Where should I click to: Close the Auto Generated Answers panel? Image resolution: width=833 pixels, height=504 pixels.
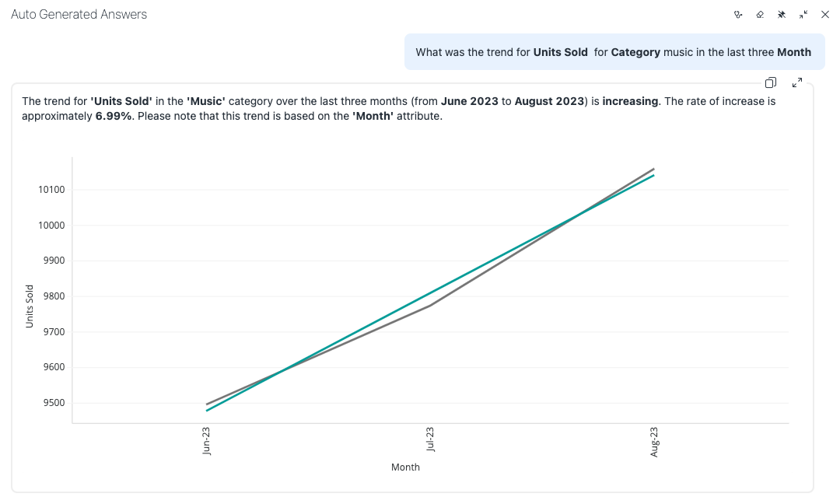tap(825, 15)
